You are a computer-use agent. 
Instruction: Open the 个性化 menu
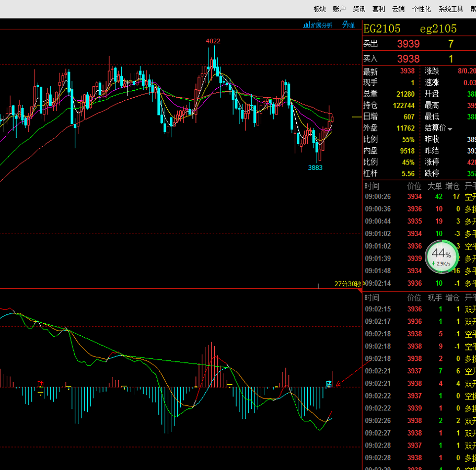(x=422, y=9)
